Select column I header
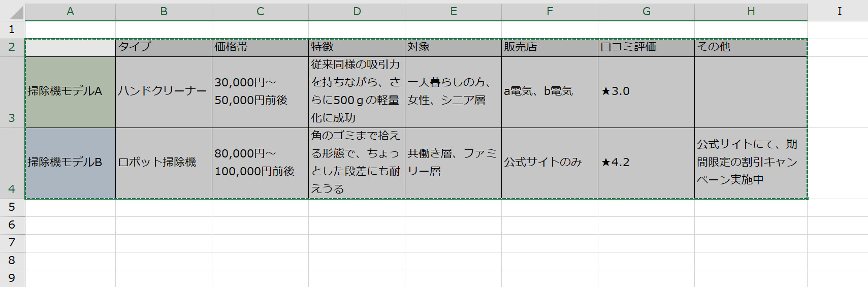This screenshot has width=868, height=287. [838, 12]
